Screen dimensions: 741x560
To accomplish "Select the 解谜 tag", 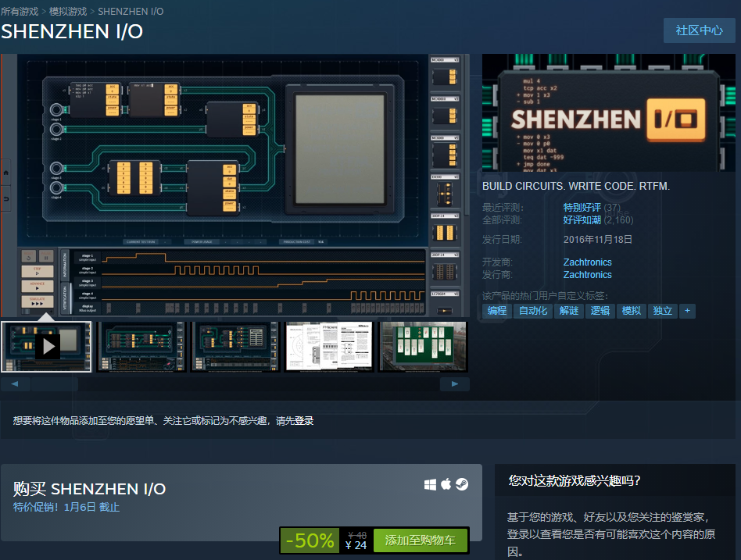I will point(568,311).
